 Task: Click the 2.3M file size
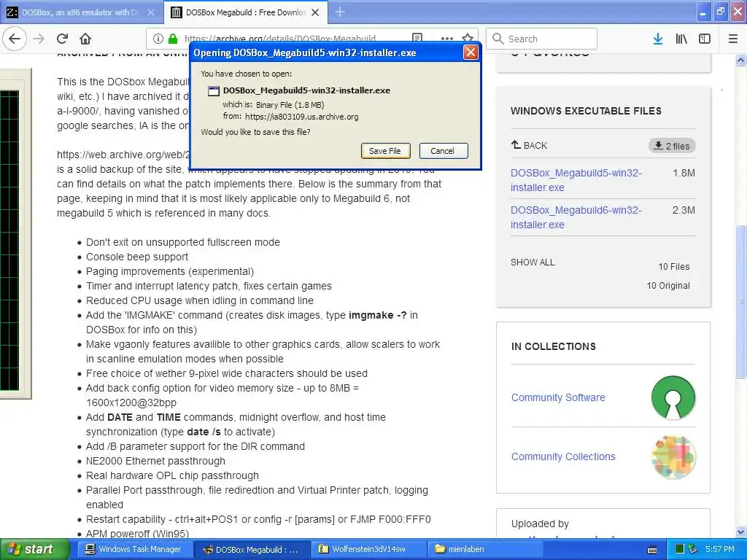click(684, 210)
